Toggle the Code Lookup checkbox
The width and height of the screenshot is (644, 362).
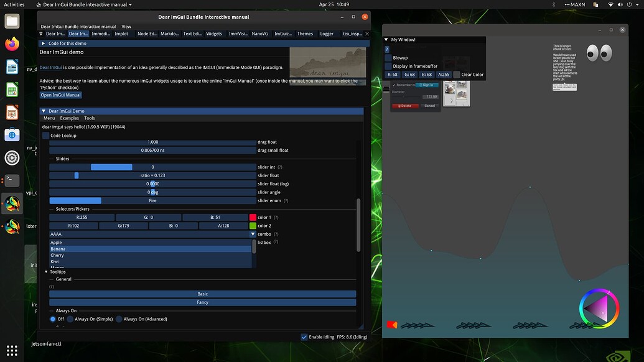(x=45, y=136)
